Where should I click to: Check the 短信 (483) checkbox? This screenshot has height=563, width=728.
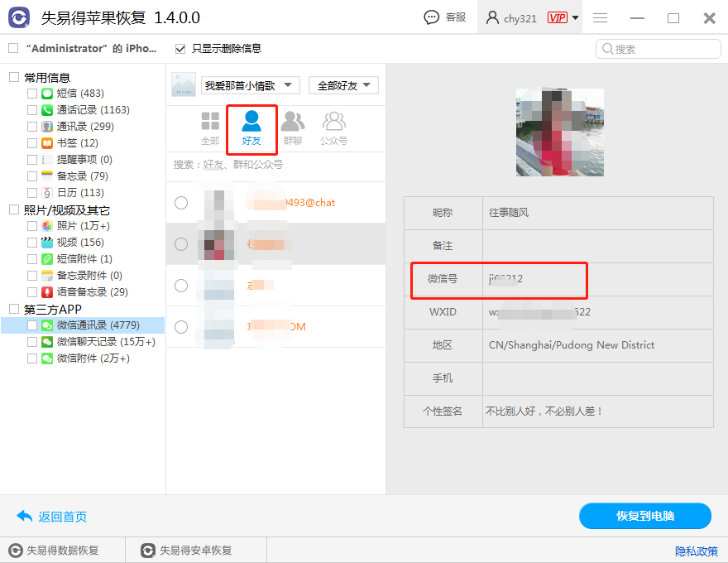(x=32, y=94)
